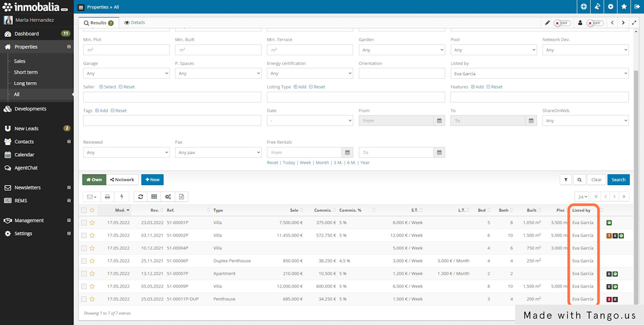Select the checkbox on the first property row
The image size is (644, 325).
pyautogui.click(x=84, y=223)
